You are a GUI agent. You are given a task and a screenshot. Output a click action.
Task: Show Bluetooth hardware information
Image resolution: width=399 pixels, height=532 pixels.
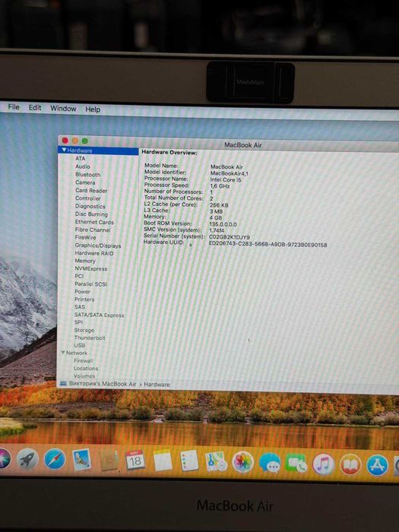point(88,174)
